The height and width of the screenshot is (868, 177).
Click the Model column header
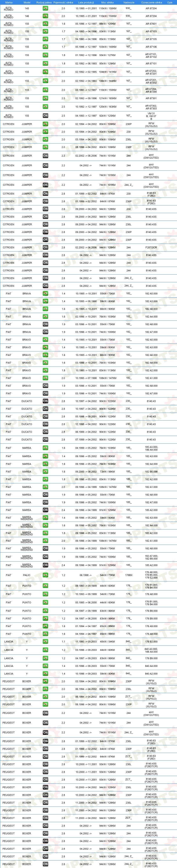[27, 2]
